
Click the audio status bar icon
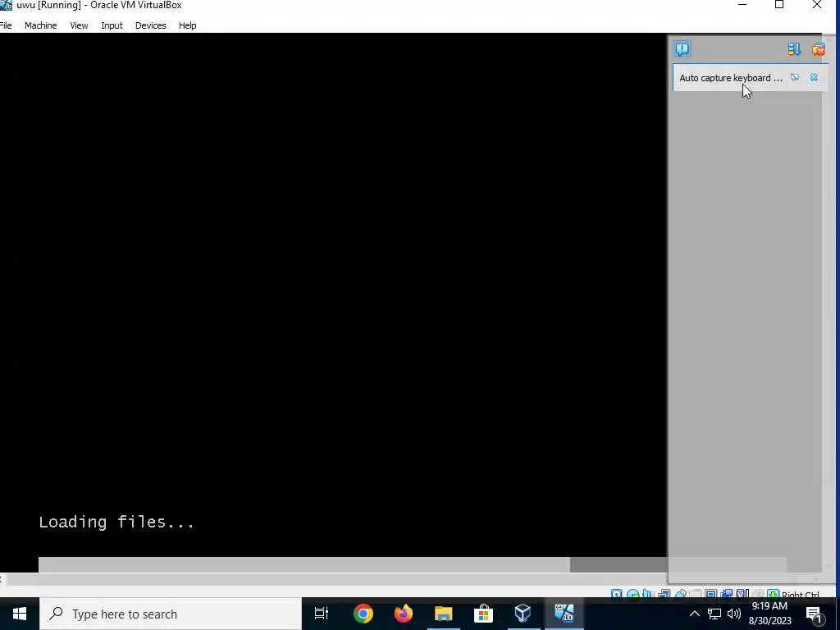(648, 594)
